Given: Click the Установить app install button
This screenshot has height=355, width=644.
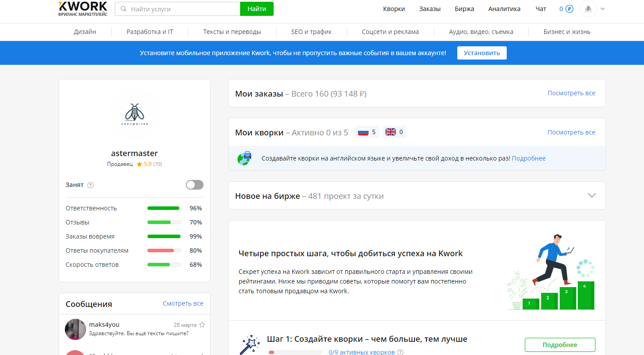Looking at the screenshot, I should 482,53.
